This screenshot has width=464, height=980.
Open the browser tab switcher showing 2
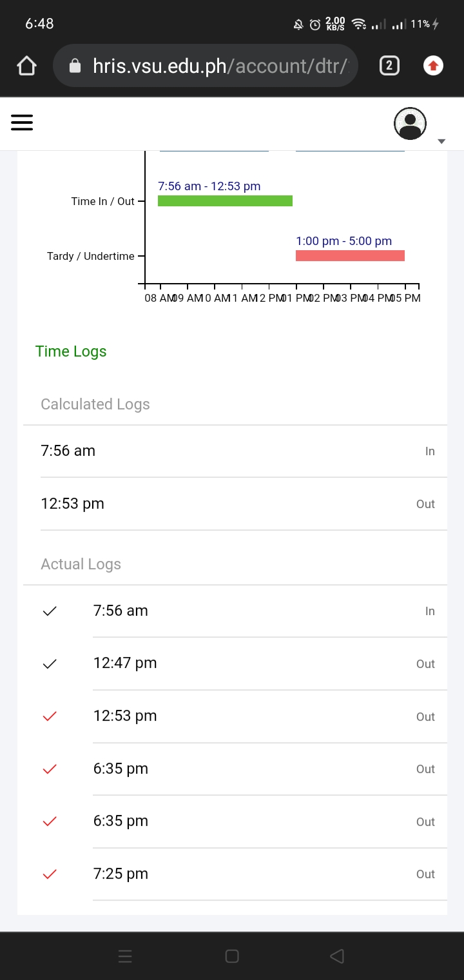[389, 66]
